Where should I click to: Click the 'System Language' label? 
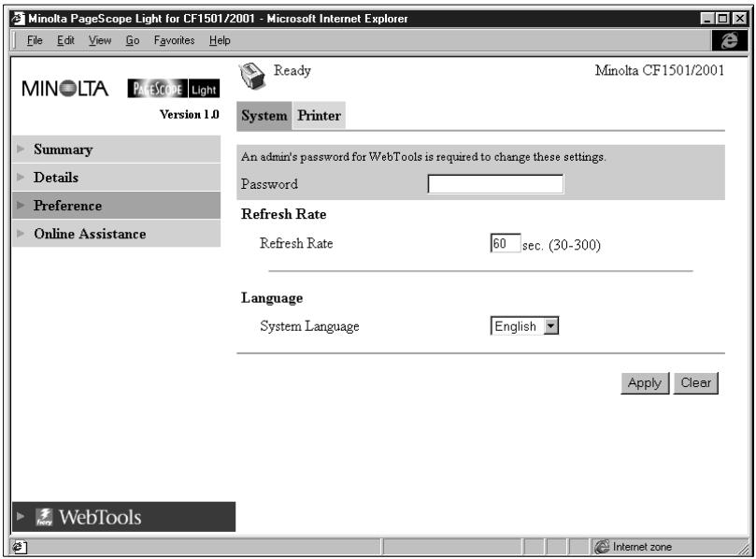point(309,326)
